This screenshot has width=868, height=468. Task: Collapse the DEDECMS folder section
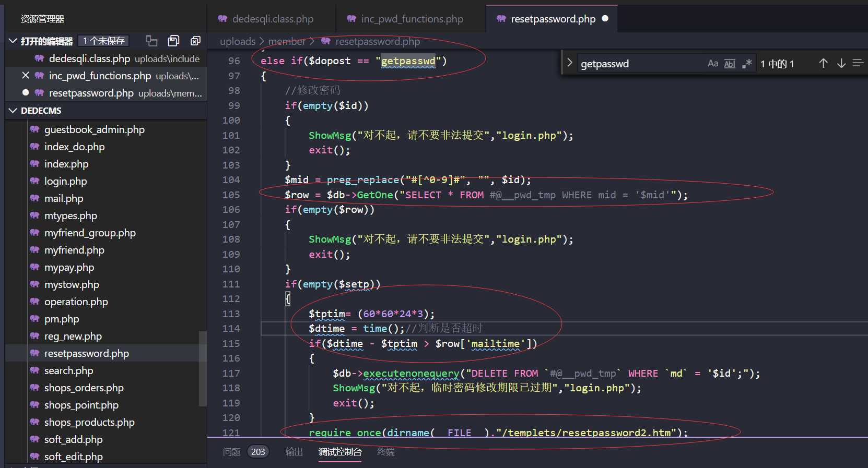point(13,111)
